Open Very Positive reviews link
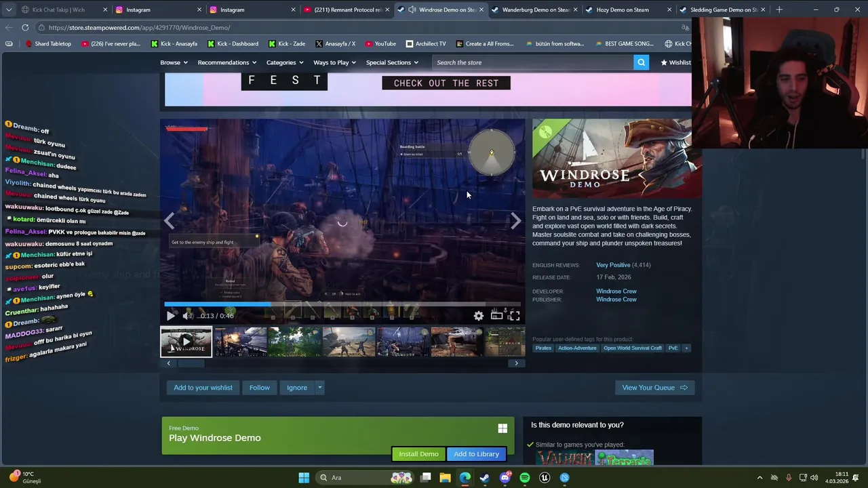This screenshot has width=868, height=488. (x=613, y=265)
